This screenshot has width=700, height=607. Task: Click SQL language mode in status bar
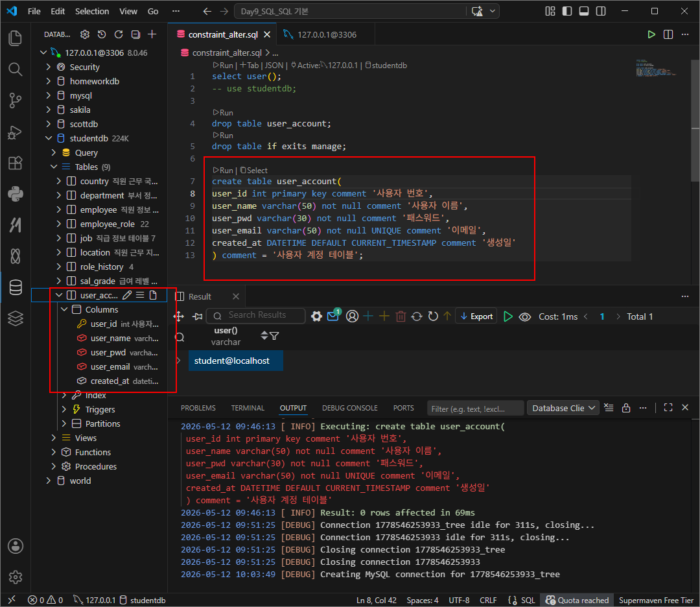click(x=528, y=601)
